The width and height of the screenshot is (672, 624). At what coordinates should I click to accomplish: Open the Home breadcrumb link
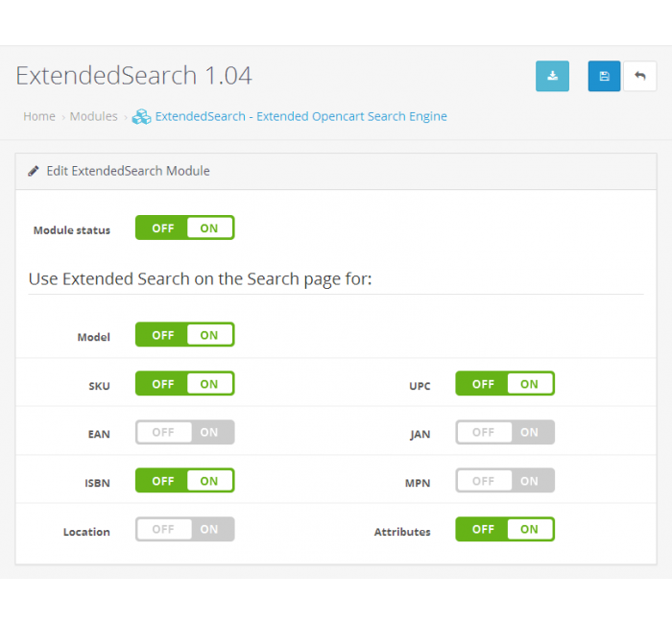(x=39, y=116)
